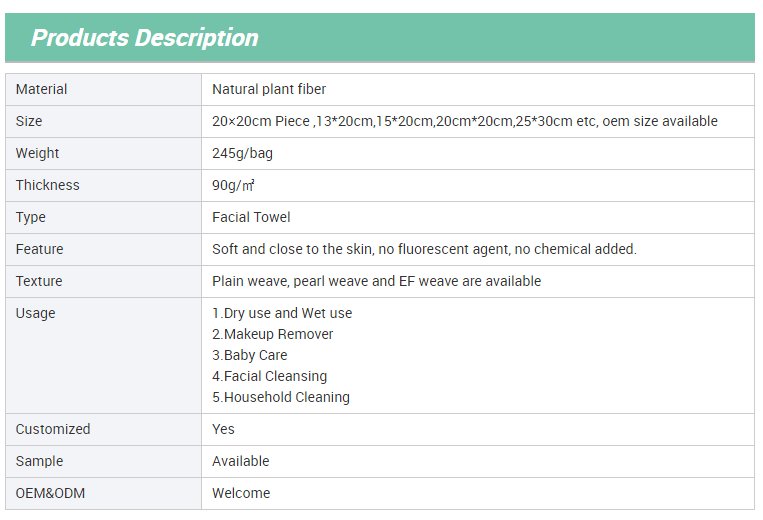
Task: Select the Texture label cell
Action: click(103, 282)
